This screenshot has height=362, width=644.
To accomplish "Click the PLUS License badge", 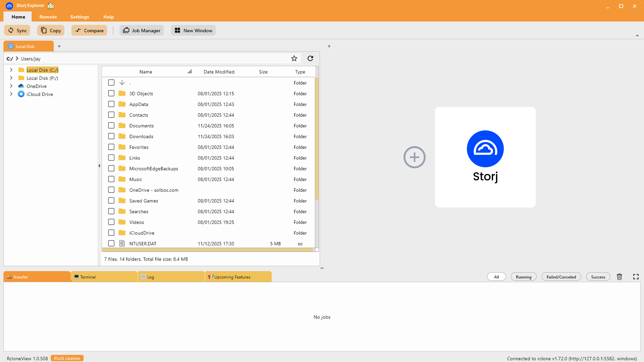I will pyautogui.click(x=67, y=358).
